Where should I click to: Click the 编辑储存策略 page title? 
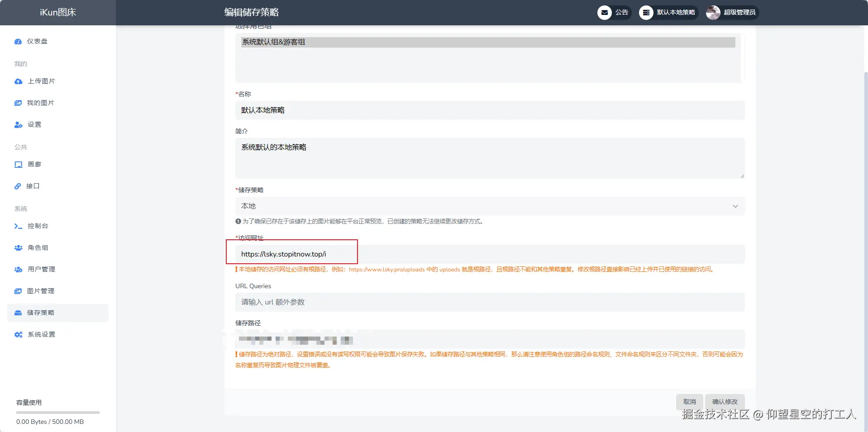[252, 13]
